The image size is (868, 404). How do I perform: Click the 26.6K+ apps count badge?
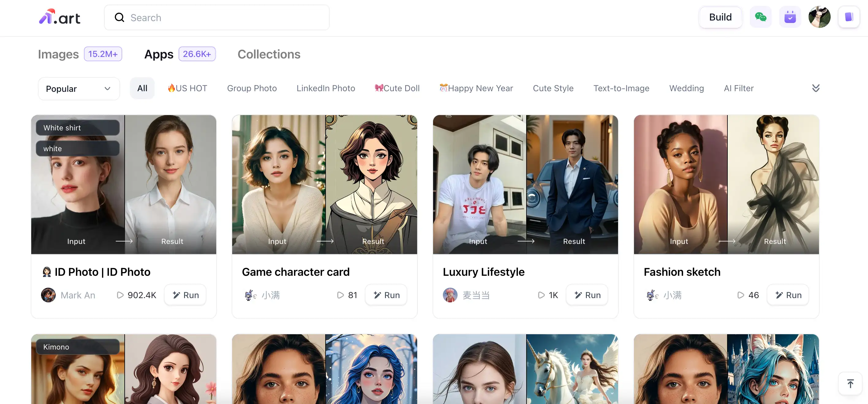197,54
